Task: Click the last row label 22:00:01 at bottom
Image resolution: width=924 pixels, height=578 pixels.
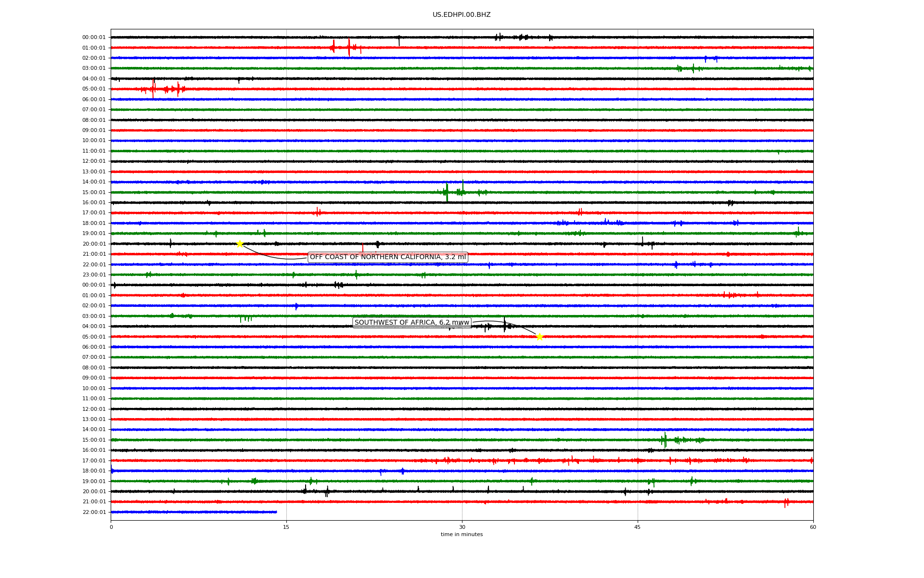Action: (x=94, y=512)
